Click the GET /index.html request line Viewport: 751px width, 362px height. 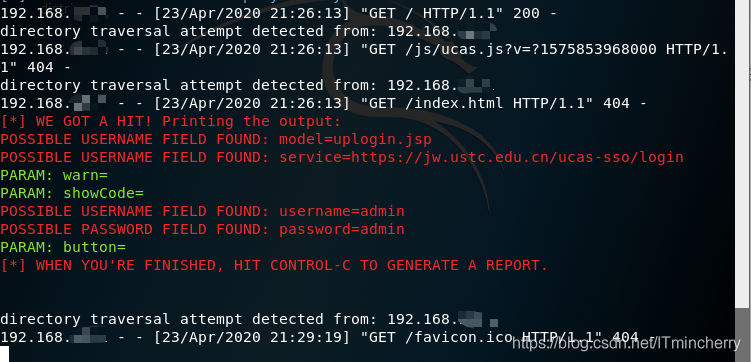pyautogui.click(x=323, y=103)
